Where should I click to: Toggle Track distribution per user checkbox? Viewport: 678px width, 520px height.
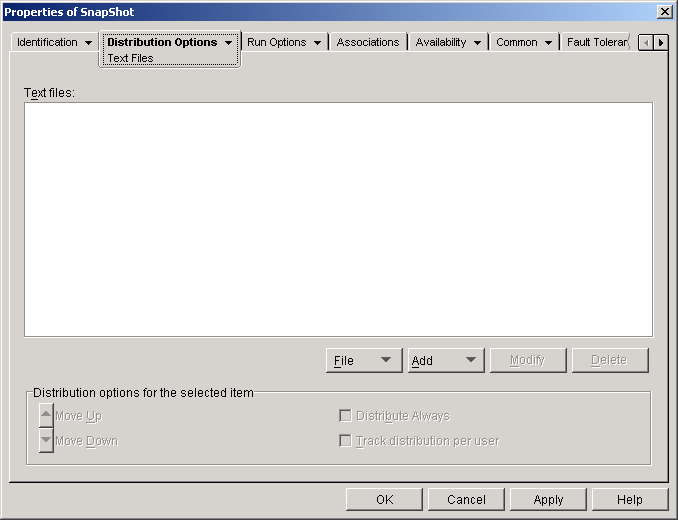(x=345, y=441)
